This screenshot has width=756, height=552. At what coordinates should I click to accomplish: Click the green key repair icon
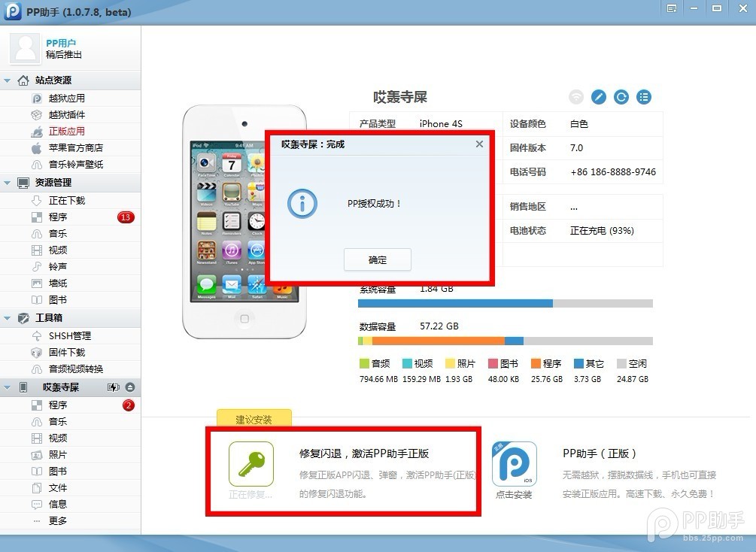click(x=251, y=464)
